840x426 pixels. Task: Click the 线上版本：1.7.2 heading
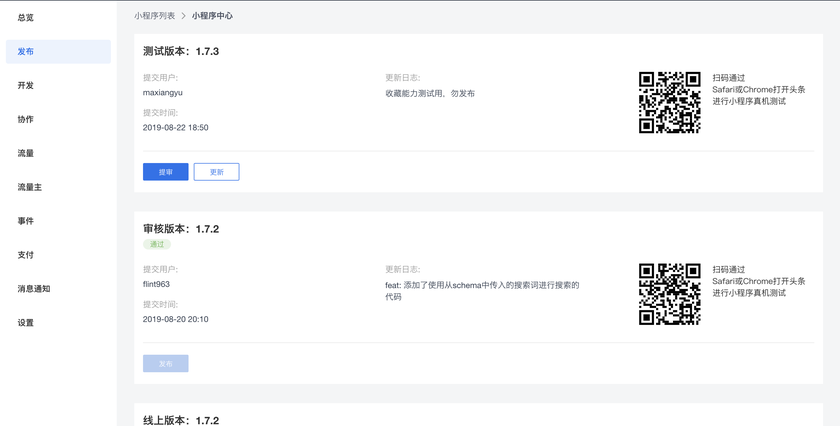(181, 420)
